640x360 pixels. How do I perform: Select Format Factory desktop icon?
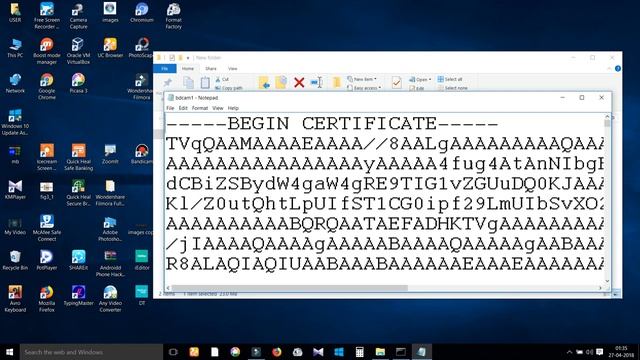coord(173,16)
